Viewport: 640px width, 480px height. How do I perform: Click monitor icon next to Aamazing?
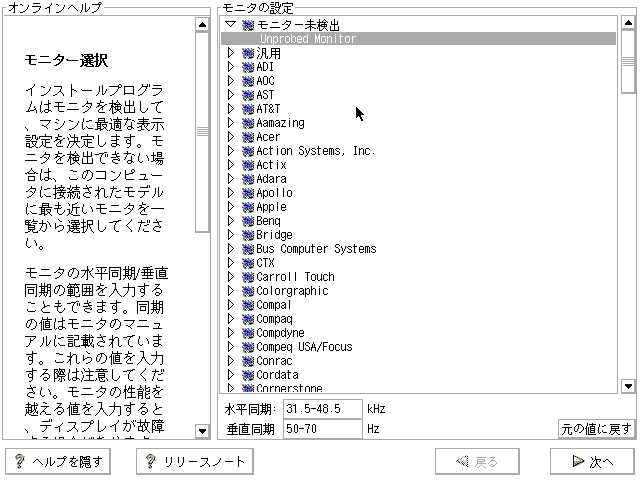tap(248, 123)
